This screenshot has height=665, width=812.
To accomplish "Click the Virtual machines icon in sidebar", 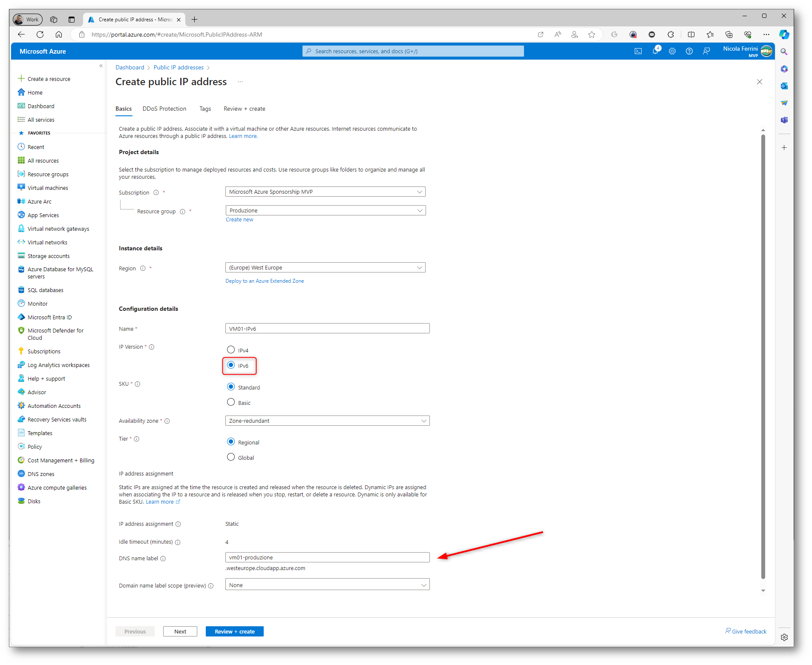I will tap(21, 187).
